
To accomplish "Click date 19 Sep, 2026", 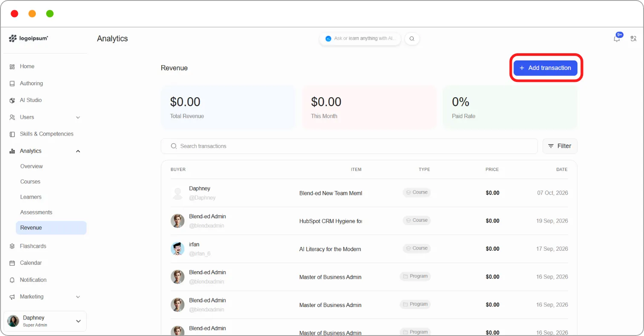I will coord(552,221).
